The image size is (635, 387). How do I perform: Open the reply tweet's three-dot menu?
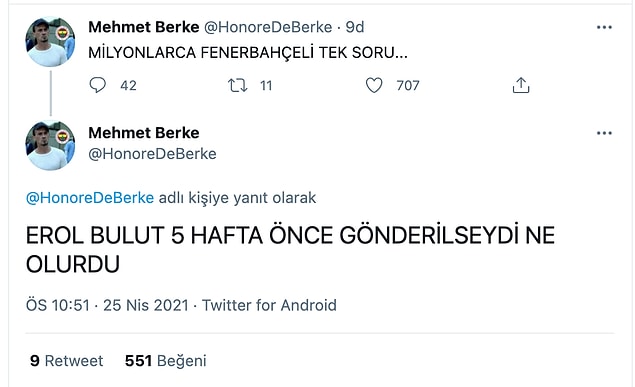tap(604, 133)
